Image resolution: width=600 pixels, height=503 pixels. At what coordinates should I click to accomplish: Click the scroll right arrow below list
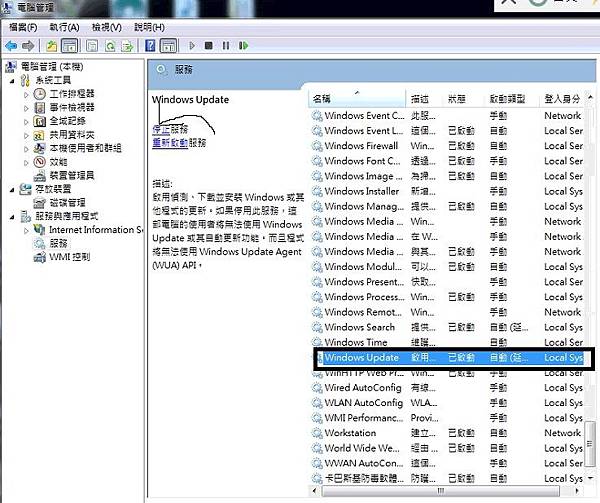(577, 491)
